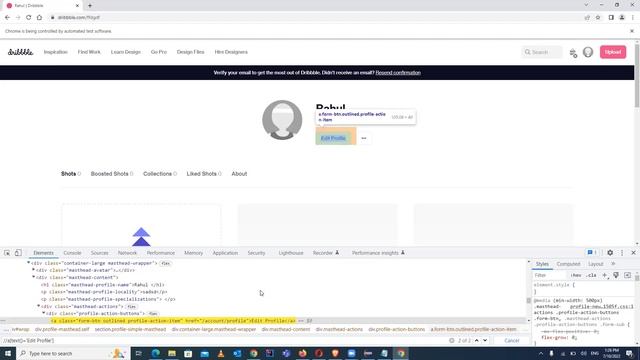Screen dimensions: 640x360
Task: Click the DevTools issues counter icon
Action: 592,253
